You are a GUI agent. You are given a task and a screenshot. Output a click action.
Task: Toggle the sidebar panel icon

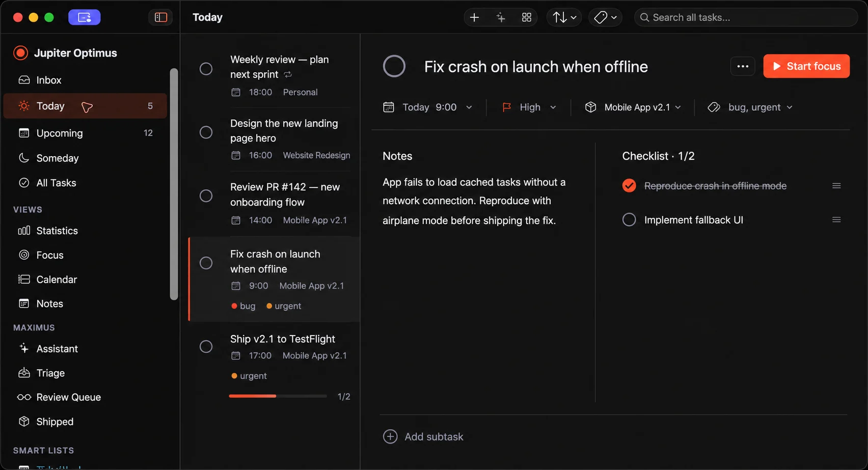[161, 17]
